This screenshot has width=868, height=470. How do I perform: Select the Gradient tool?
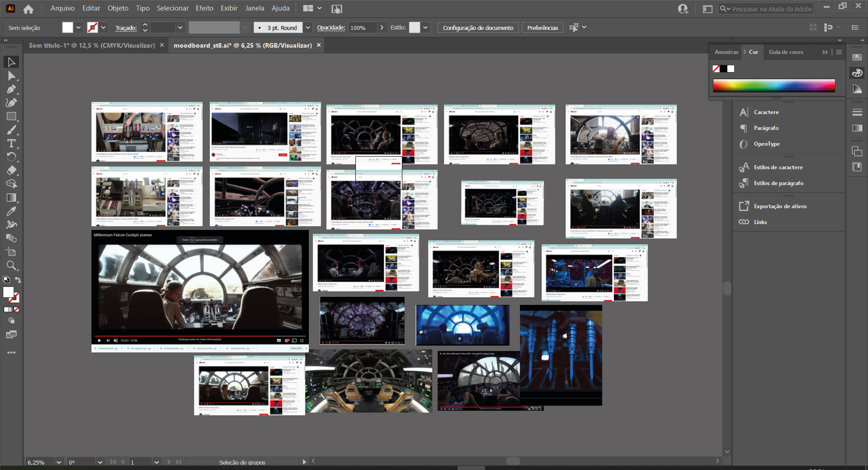[11, 198]
